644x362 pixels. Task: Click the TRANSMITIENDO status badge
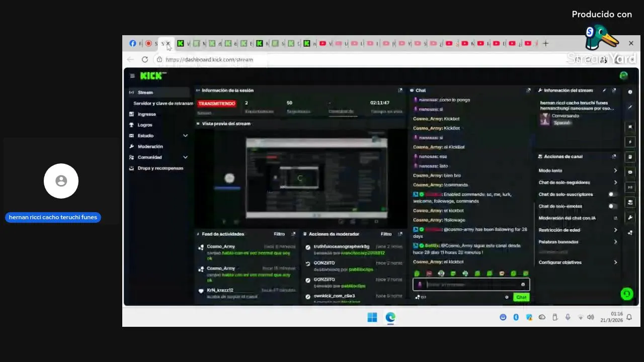click(217, 103)
